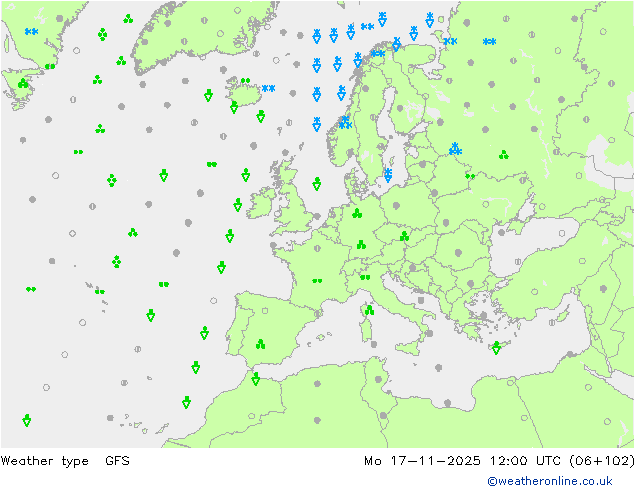
Task: Select the grey cloud dot over Poland
Action: pos(396,206)
